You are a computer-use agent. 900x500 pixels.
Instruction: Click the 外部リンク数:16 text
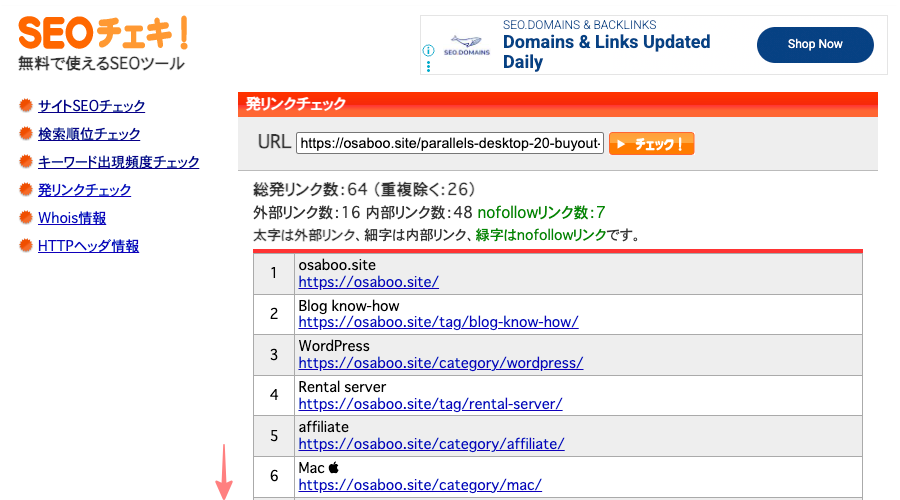pos(307,213)
